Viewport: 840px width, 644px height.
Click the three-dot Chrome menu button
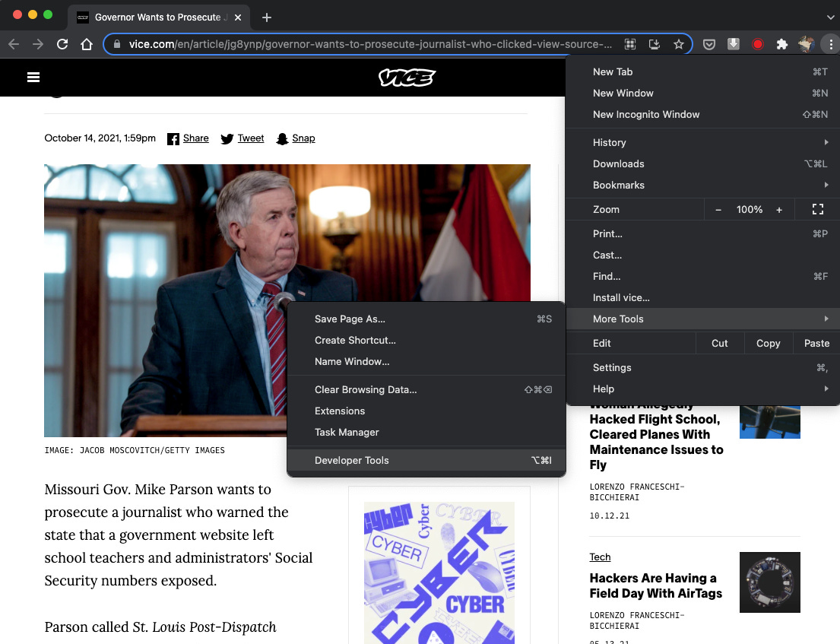830,44
